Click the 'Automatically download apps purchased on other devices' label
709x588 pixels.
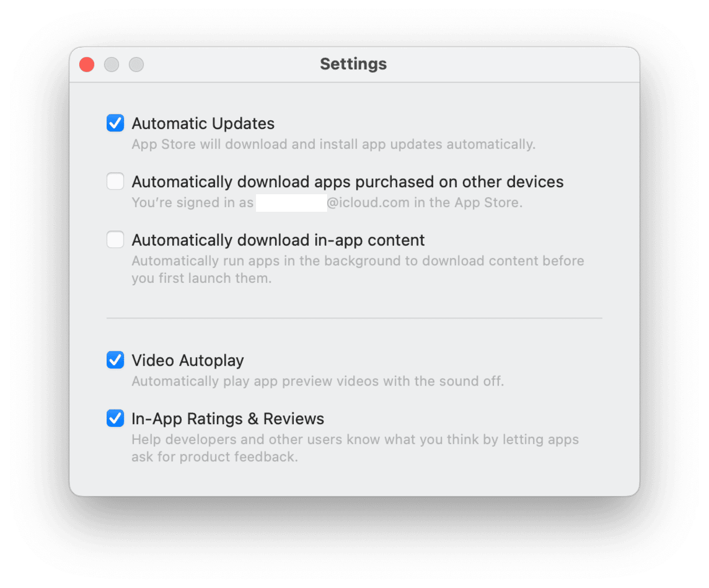348,182
